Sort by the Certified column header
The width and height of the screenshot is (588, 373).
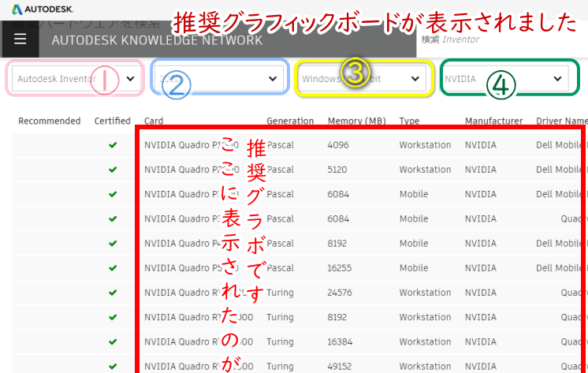pyautogui.click(x=113, y=121)
